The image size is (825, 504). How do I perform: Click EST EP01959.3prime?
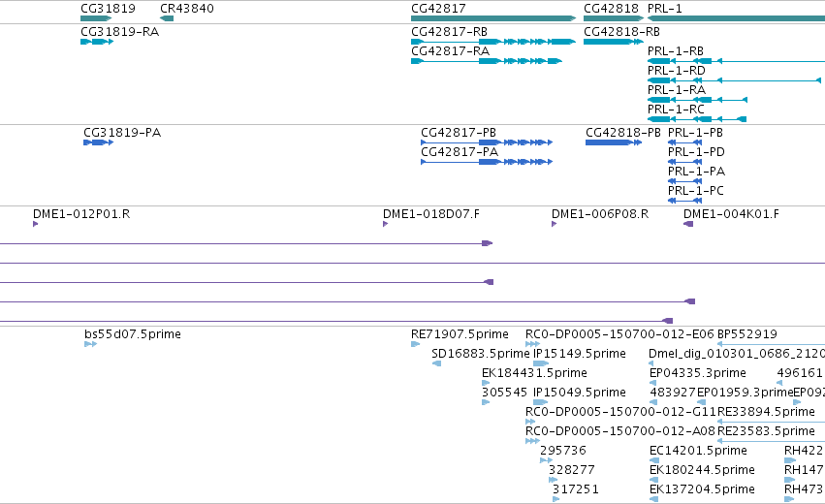click(701, 402)
